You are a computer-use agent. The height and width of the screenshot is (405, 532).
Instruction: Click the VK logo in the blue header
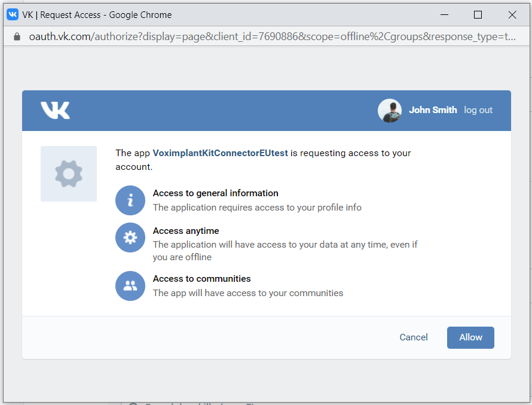[56, 110]
